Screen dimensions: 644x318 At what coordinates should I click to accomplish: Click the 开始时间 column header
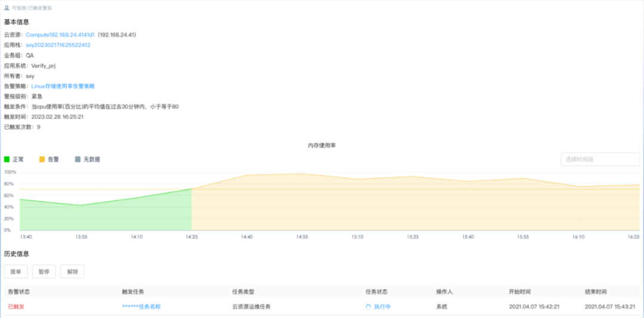point(519,292)
